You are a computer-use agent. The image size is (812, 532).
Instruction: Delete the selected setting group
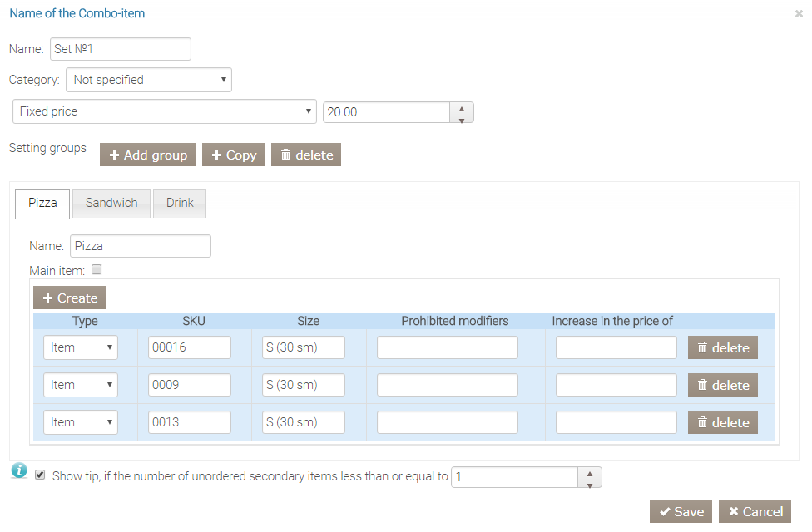305,155
